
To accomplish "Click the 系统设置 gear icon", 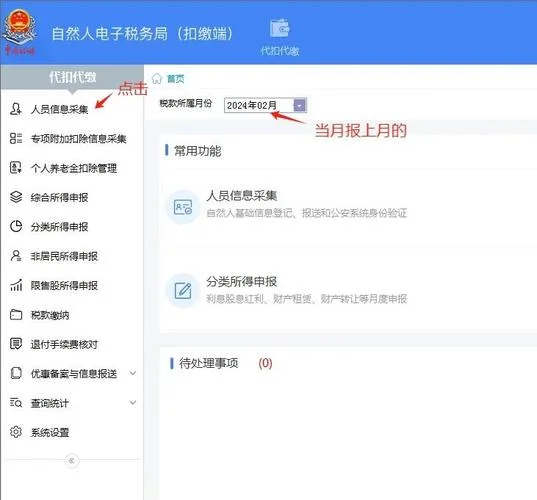I will 16,432.
